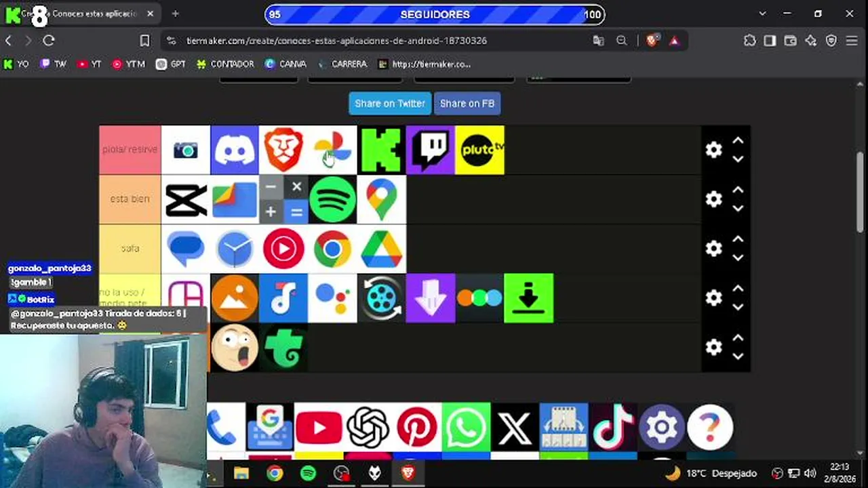Viewport: 868px width, 488px height.
Task: Click the blue Messages bubble icon
Action: 186,249
